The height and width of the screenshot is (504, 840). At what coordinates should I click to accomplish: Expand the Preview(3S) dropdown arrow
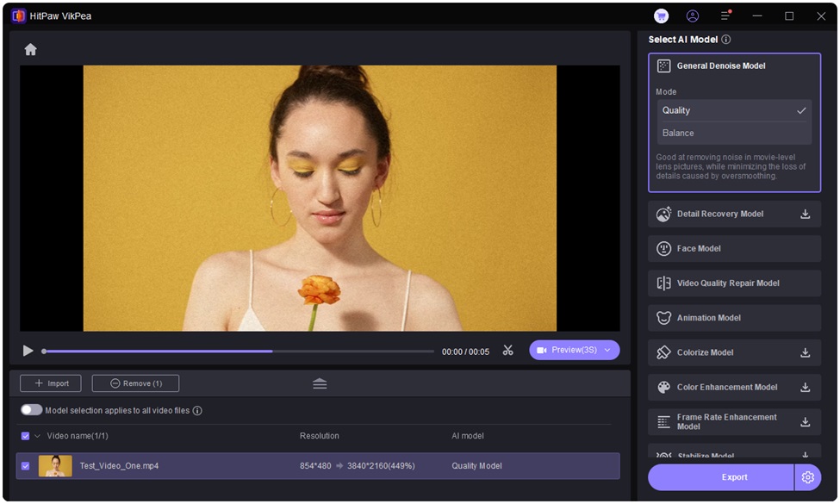[x=607, y=350]
